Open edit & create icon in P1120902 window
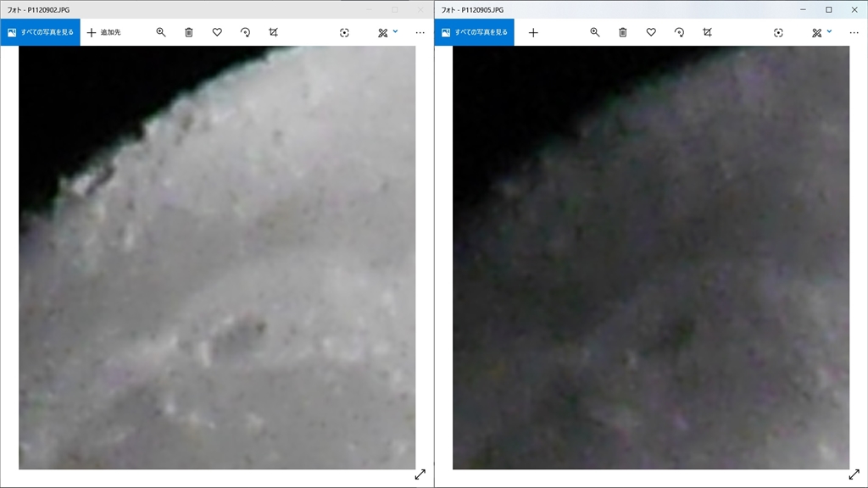Image resolution: width=868 pixels, height=488 pixels. click(x=382, y=33)
